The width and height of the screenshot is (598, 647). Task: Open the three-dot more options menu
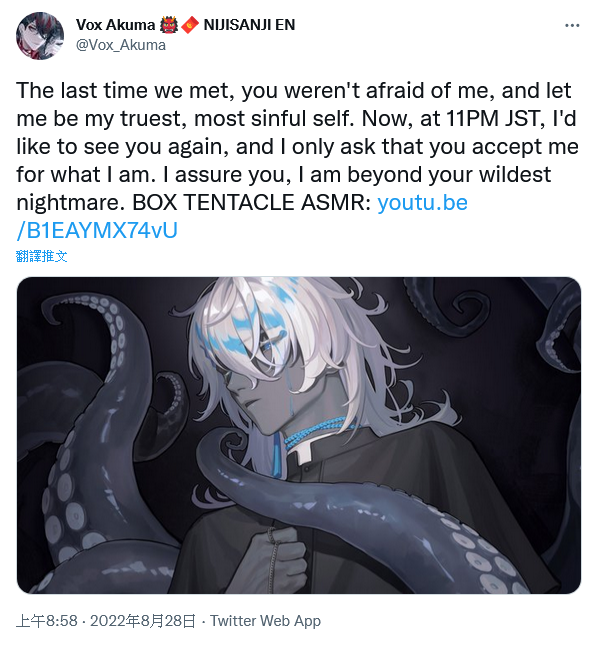coord(572,26)
